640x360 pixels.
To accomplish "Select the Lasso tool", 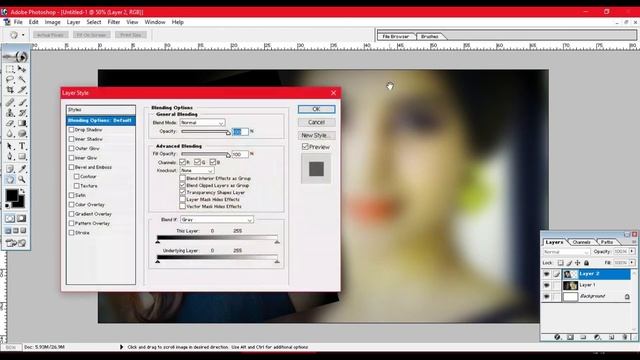I will point(10,79).
